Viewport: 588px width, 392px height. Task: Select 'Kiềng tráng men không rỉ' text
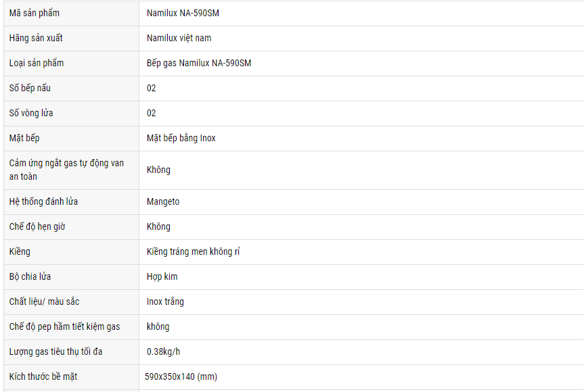click(x=194, y=251)
